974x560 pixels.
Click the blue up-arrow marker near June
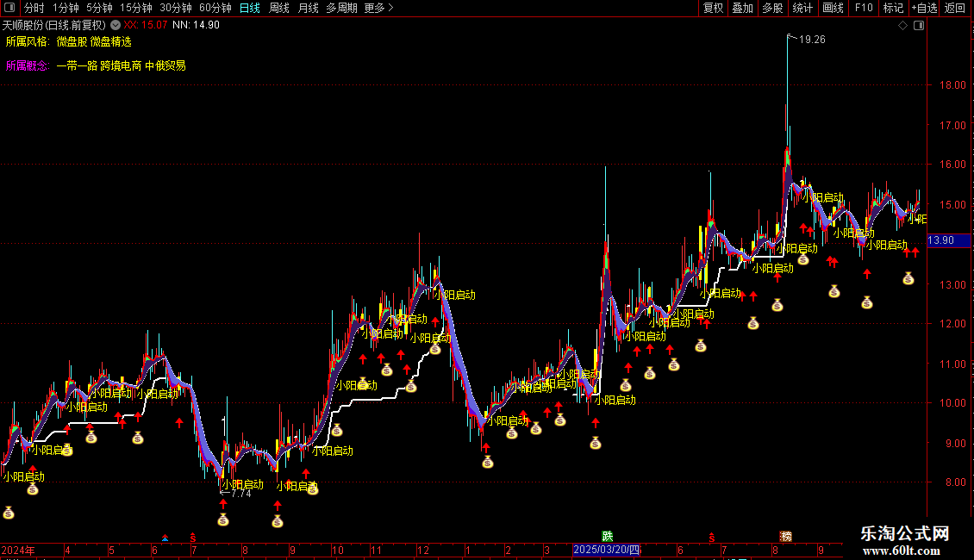[165, 538]
